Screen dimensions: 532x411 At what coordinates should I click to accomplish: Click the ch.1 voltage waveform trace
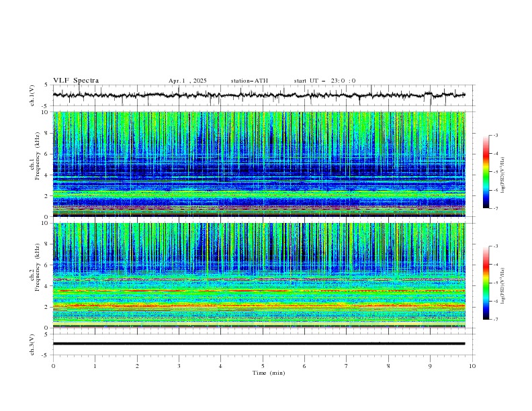pos(259,95)
